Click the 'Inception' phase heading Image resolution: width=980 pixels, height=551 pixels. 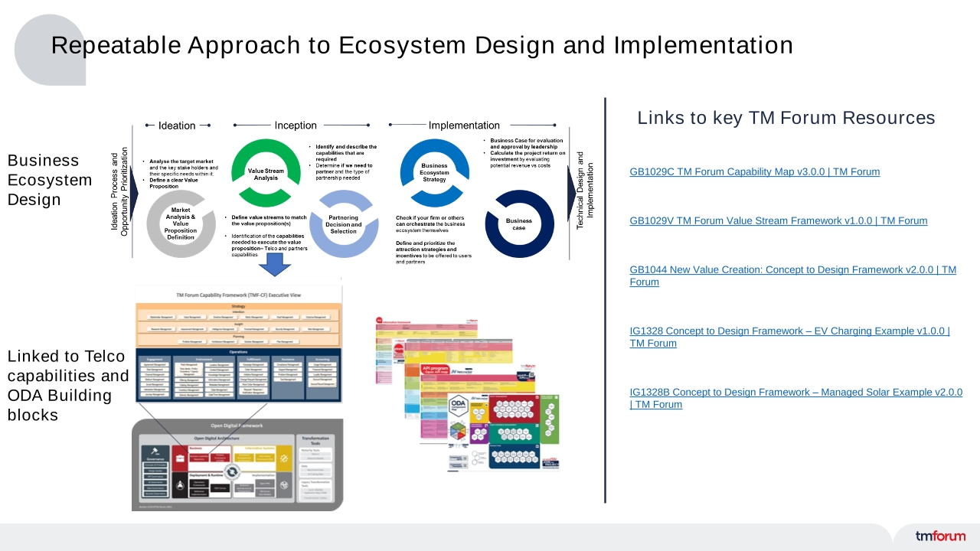pyautogui.click(x=296, y=126)
